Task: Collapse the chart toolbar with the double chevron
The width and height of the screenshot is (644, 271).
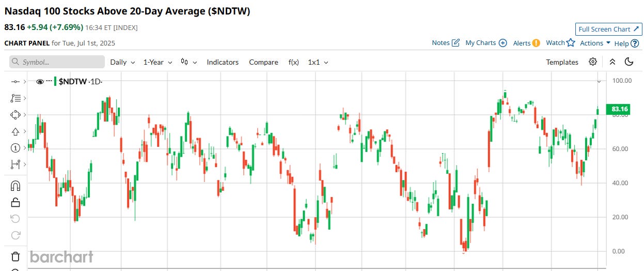Action: (612, 62)
